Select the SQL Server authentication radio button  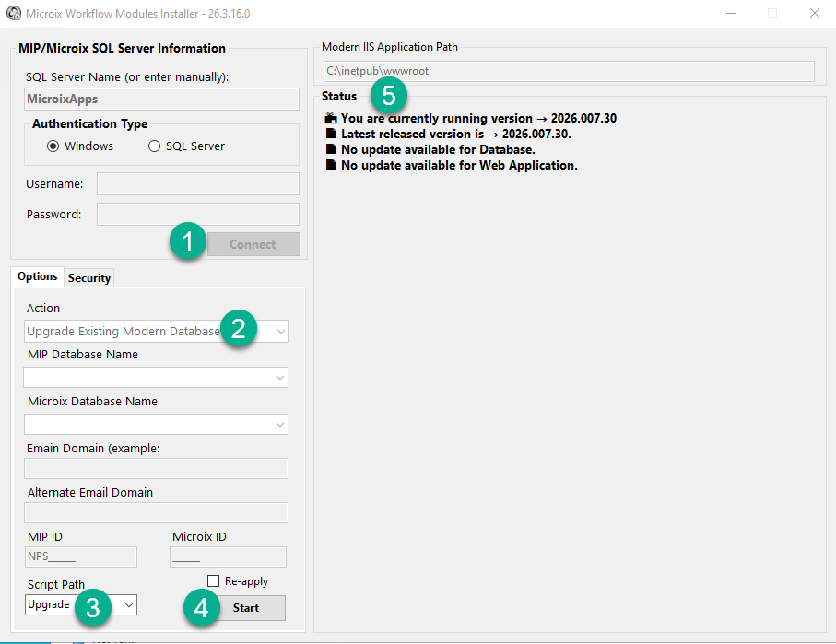point(154,146)
